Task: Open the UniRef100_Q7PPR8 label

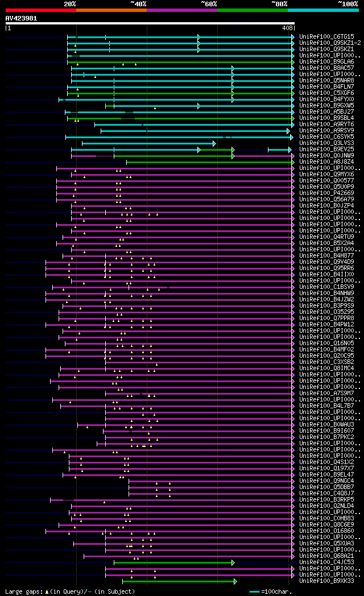Action: tap(326, 318)
